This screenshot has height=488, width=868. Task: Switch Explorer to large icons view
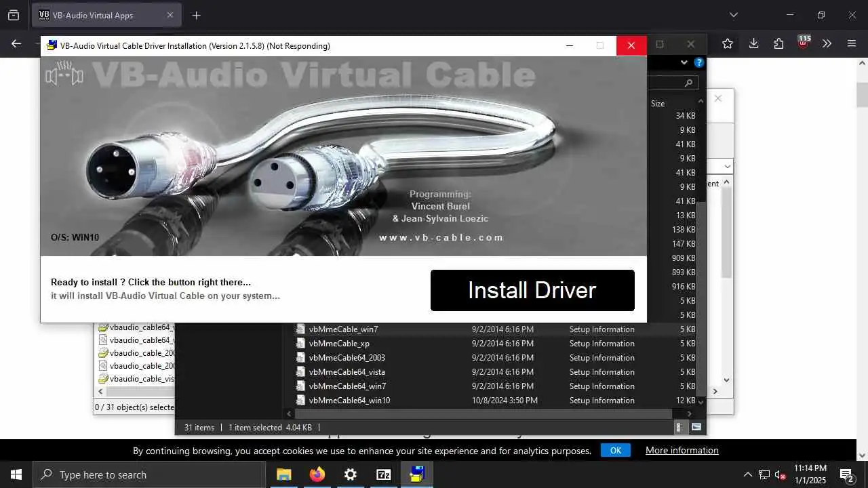(x=696, y=427)
